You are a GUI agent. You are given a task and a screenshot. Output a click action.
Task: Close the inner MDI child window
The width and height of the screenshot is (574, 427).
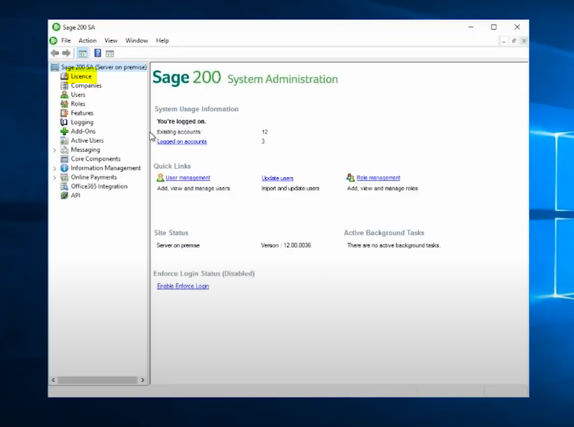(524, 41)
